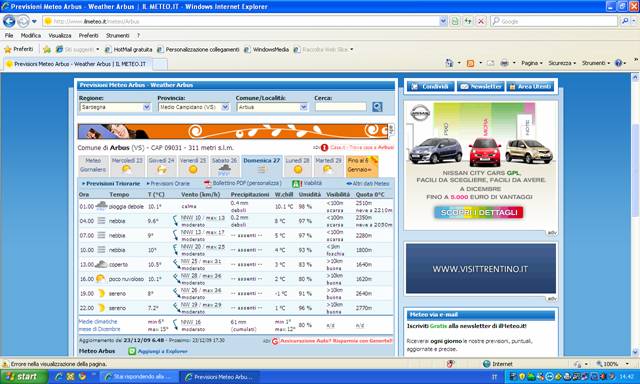The width and height of the screenshot is (640, 384).
Task: Click the red stop icon in address bar
Action: (x=481, y=21)
